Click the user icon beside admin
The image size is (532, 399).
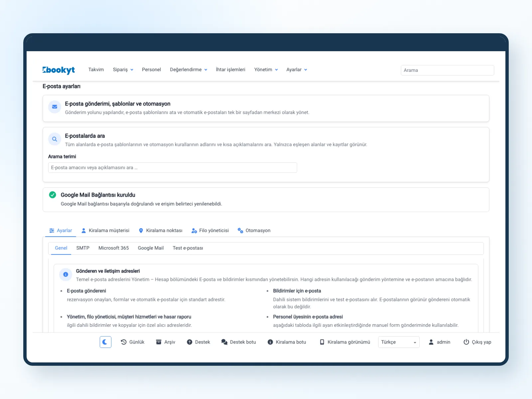[431, 342]
